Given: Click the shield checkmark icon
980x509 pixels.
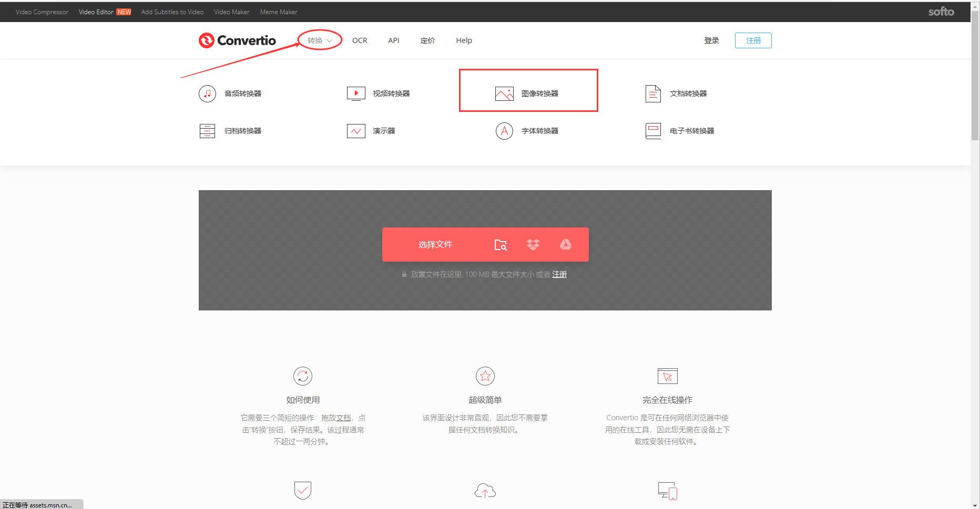Looking at the screenshot, I should 303,491.
